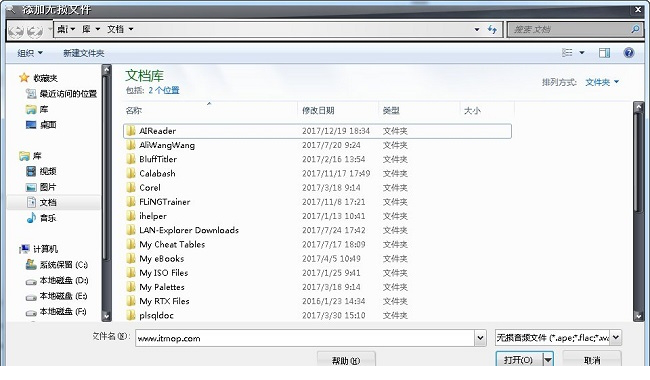Select the 库 libraries root node
The height and width of the screenshot is (380, 650).
coord(30,156)
